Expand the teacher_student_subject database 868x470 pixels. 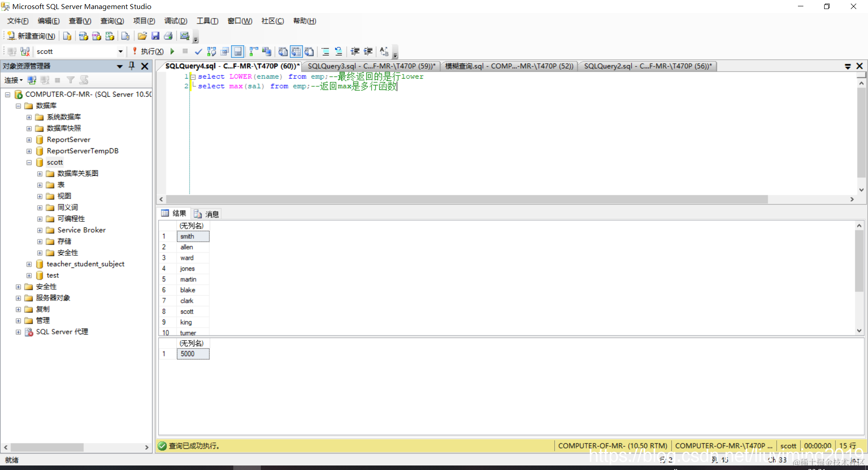coord(29,264)
